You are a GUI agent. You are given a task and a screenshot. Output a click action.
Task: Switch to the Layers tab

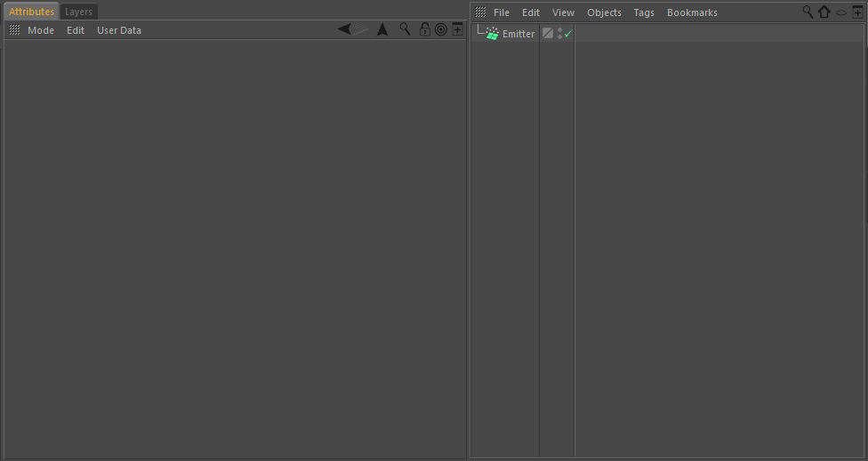tap(78, 12)
